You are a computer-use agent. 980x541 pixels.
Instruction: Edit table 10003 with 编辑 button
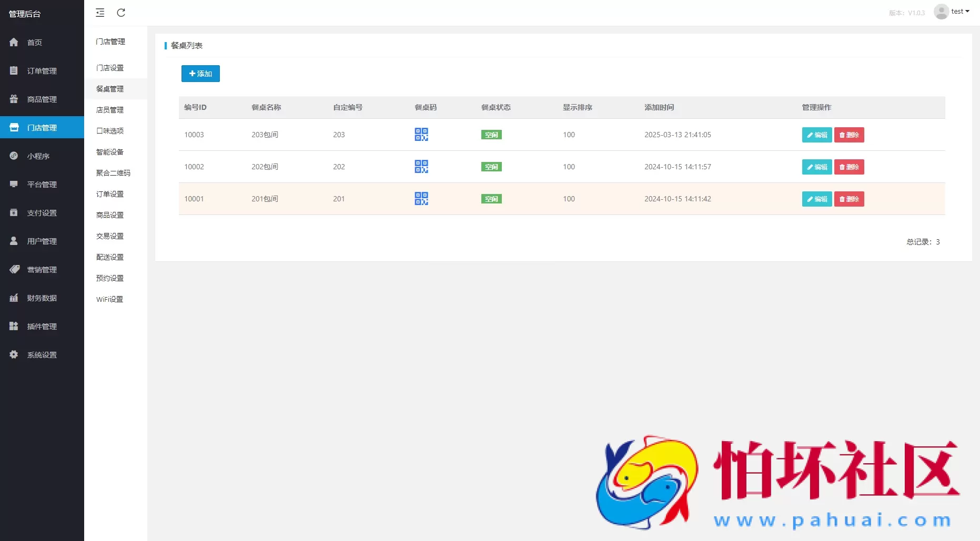pyautogui.click(x=816, y=135)
